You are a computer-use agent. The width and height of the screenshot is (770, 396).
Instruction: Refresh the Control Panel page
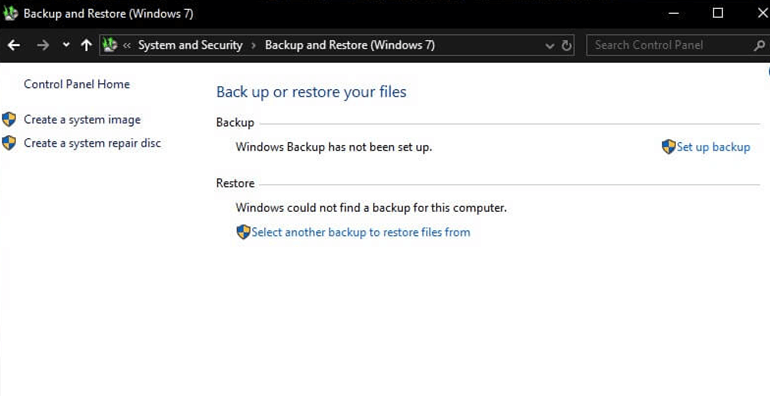[x=566, y=46]
